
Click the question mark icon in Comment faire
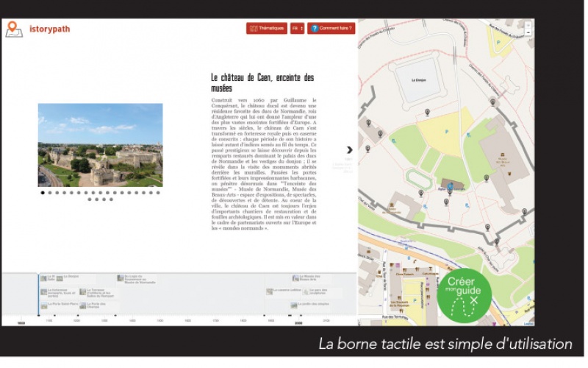click(x=315, y=29)
